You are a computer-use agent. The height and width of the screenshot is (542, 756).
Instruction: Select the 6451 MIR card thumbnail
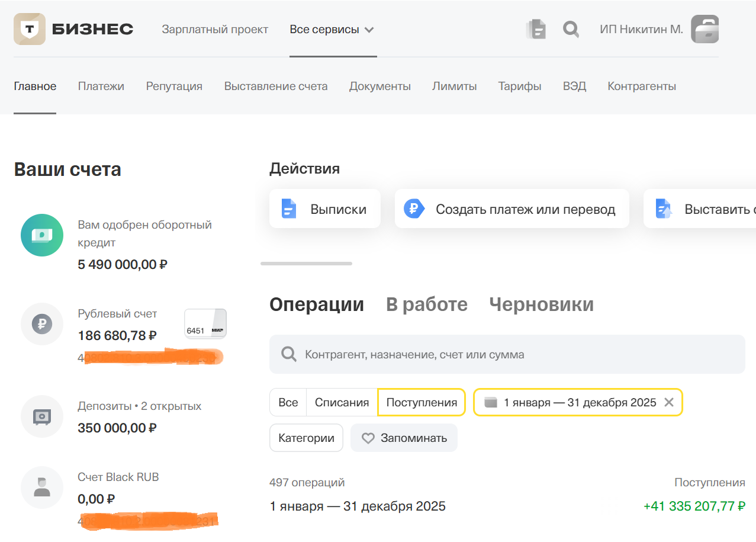[x=205, y=323]
